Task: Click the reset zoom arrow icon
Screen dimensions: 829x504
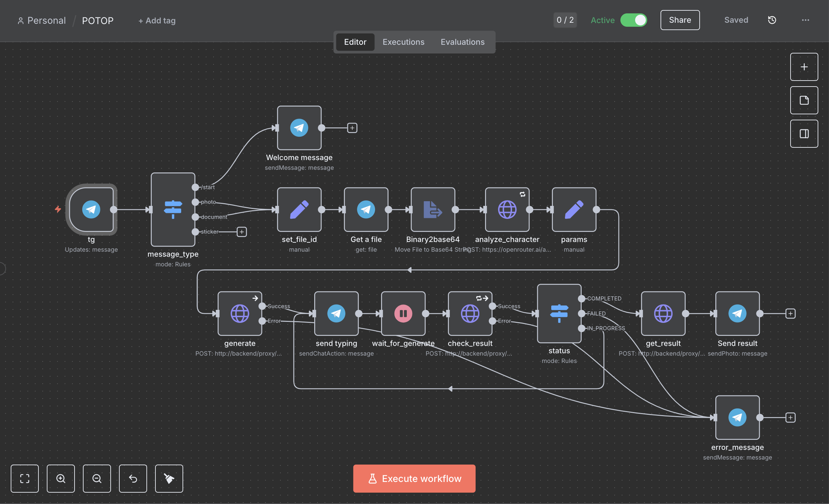Action: [133, 478]
